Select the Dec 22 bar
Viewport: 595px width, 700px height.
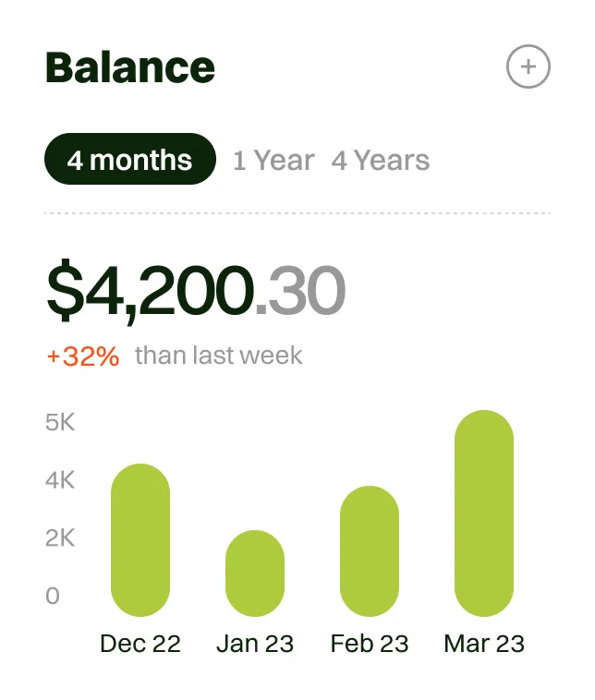pyautogui.click(x=140, y=540)
